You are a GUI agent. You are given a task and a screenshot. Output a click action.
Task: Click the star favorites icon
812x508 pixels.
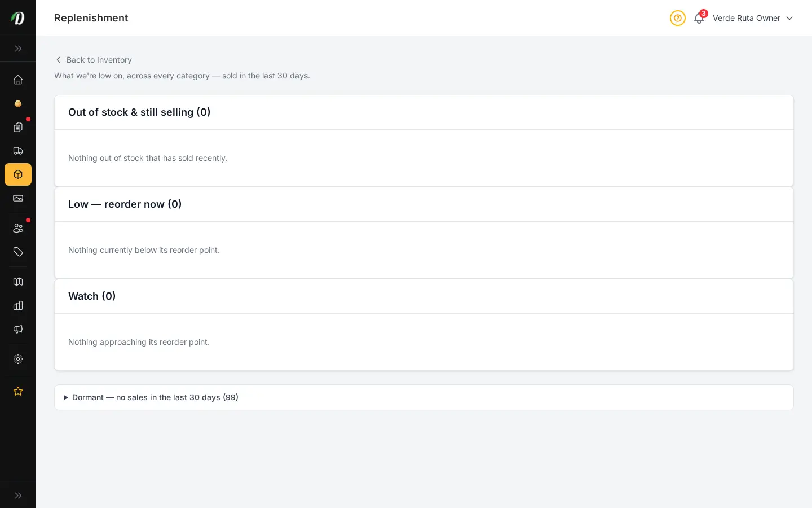[x=18, y=391]
